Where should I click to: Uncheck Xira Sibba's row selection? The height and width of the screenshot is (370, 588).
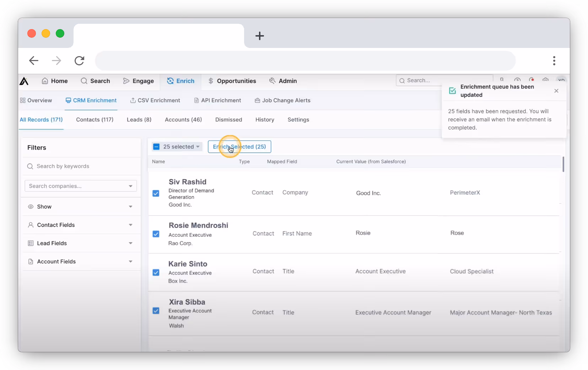[156, 310]
